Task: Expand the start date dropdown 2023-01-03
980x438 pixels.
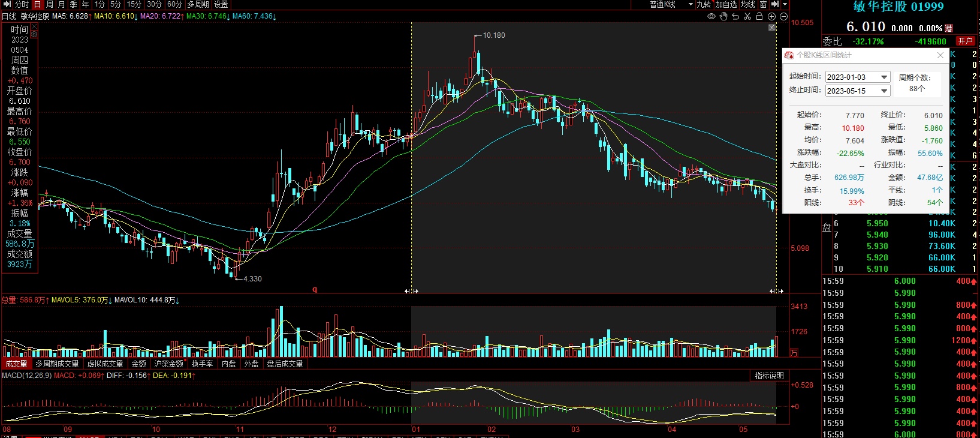Action: click(x=884, y=77)
